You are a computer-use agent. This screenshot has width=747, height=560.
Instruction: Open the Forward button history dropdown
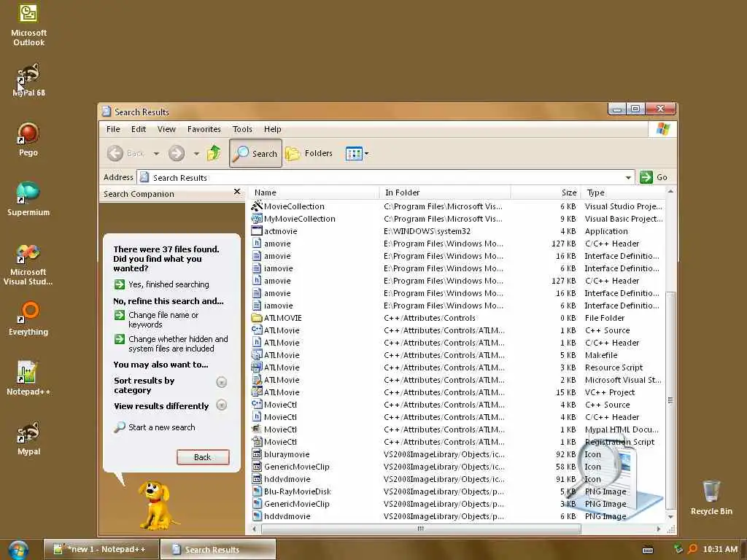coord(196,153)
